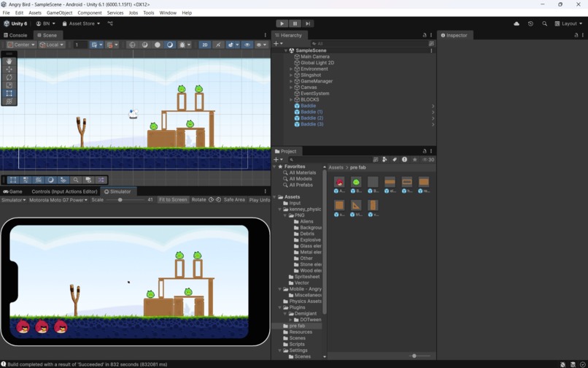Select the Rect tool in Scene toolbar

[x=9, y=93]
